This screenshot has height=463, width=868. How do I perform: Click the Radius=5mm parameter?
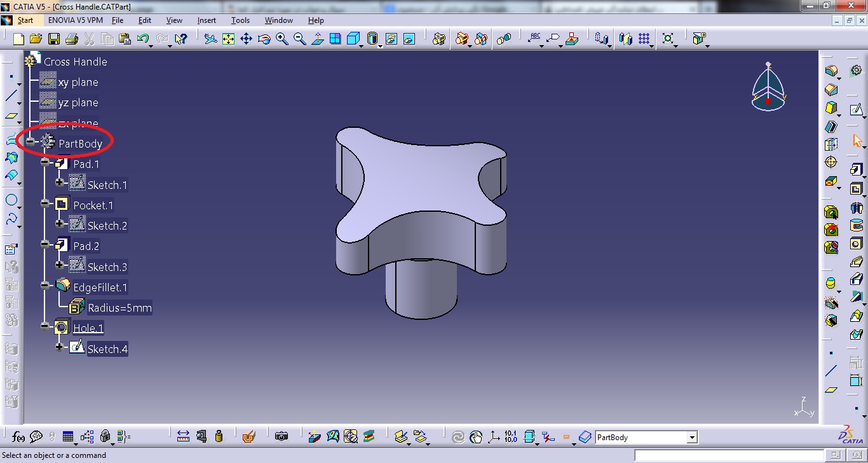[119, 308]
